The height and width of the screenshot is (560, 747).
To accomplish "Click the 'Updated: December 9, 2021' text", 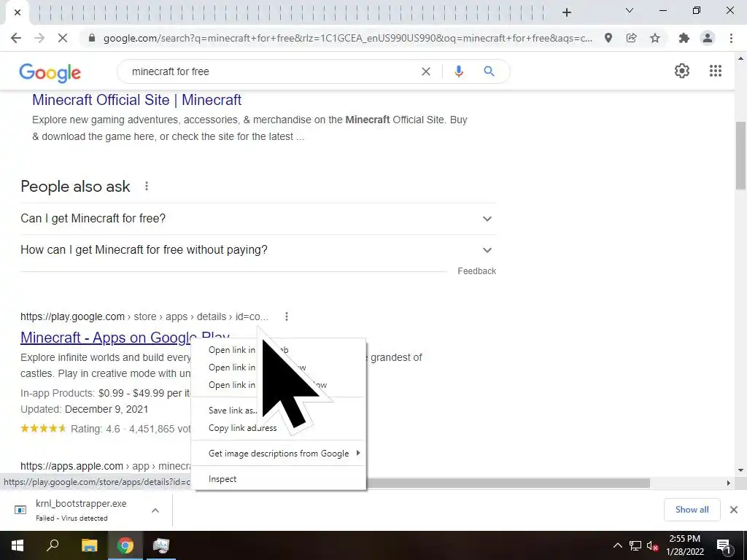I will [x=85, y=410].
